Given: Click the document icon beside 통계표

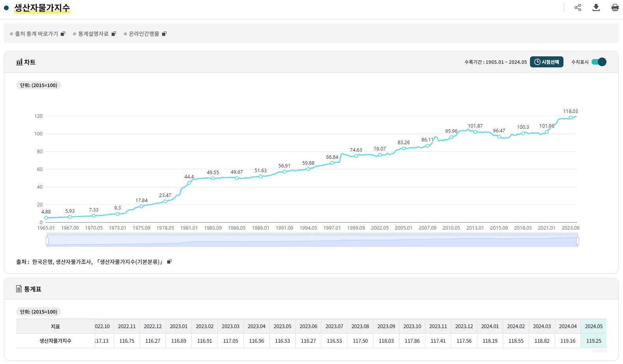Looking at the screenshot, I should (19, 289).
